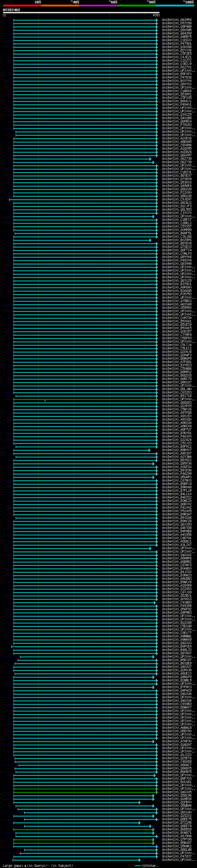This screenshot has width=197, height=868.
Task: Click hit label UniRef100_P87158
Action: click(x=176, y=23)
